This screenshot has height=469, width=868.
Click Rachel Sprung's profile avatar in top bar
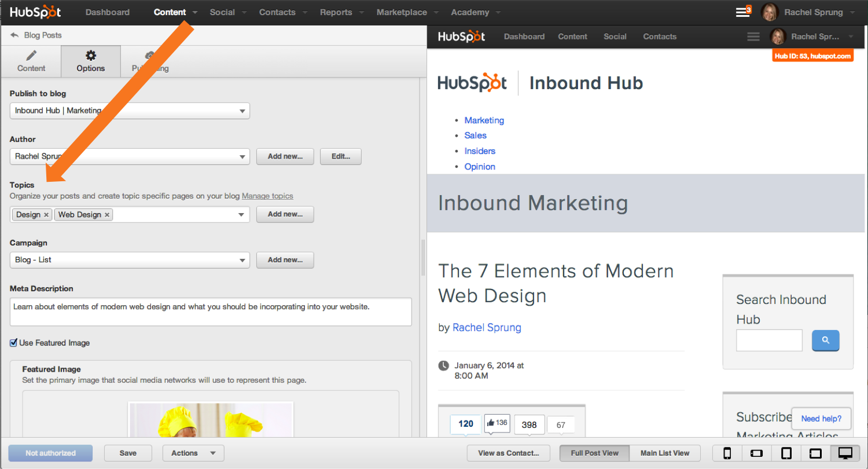point(770,12)
